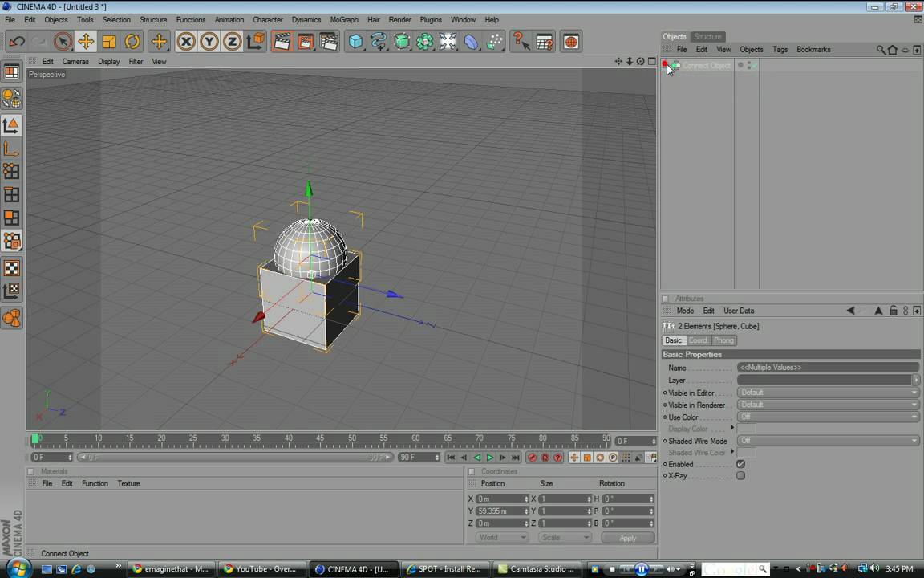Open Shaded Wire Mode dropdown
Screen dimensions: 924x578
coord(828,441)
